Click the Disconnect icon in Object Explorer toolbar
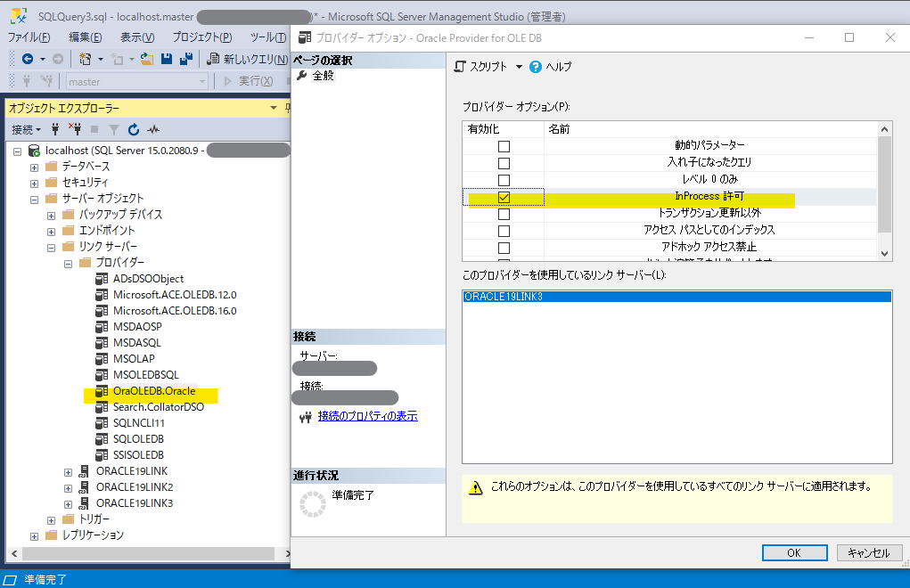The image size is (910, 588). pos(75,129)
